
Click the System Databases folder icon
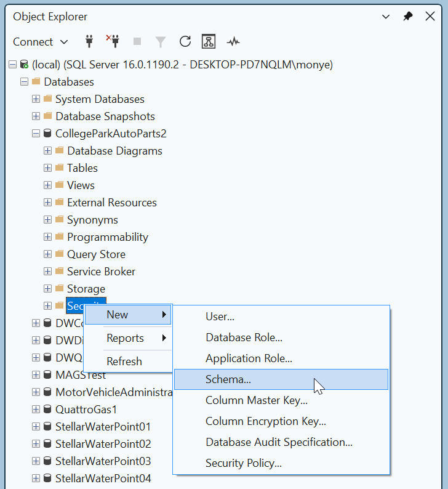[47, 99]
